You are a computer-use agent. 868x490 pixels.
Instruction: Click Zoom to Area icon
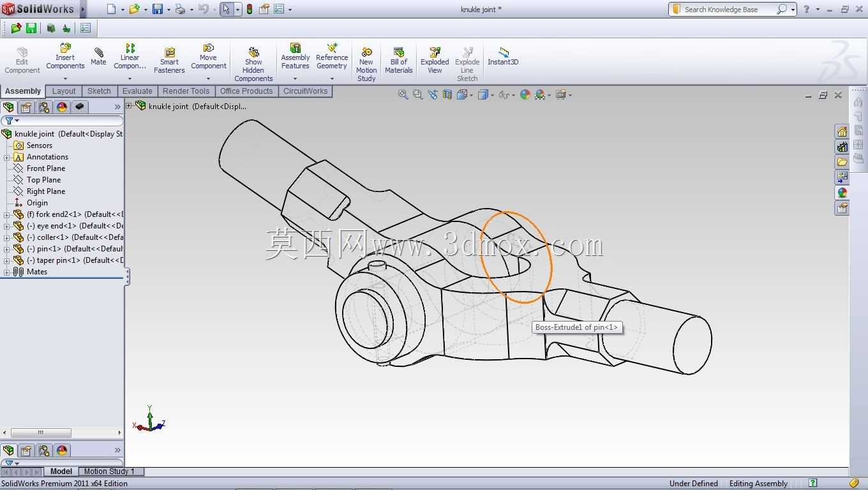point(417,94)
